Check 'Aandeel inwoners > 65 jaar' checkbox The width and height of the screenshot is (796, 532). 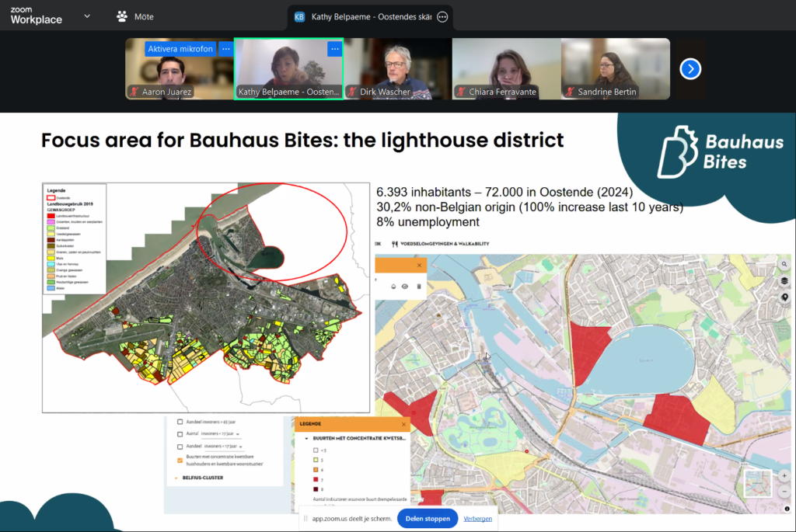180,420
